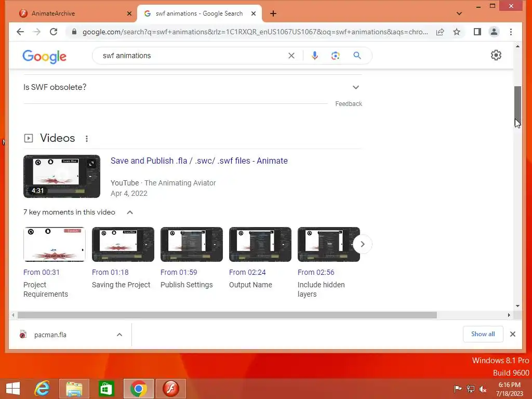Close the swf animations search tab
The image size is (532, 399).
point(254,14)
